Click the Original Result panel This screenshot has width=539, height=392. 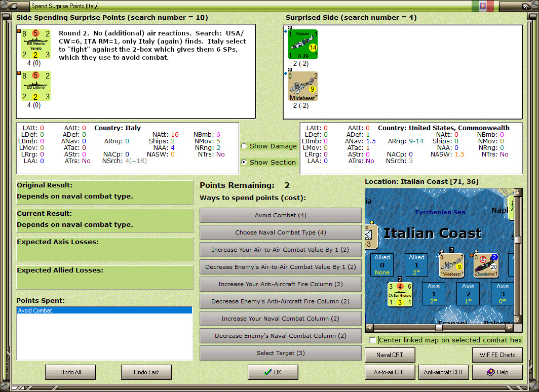point(105,192)
